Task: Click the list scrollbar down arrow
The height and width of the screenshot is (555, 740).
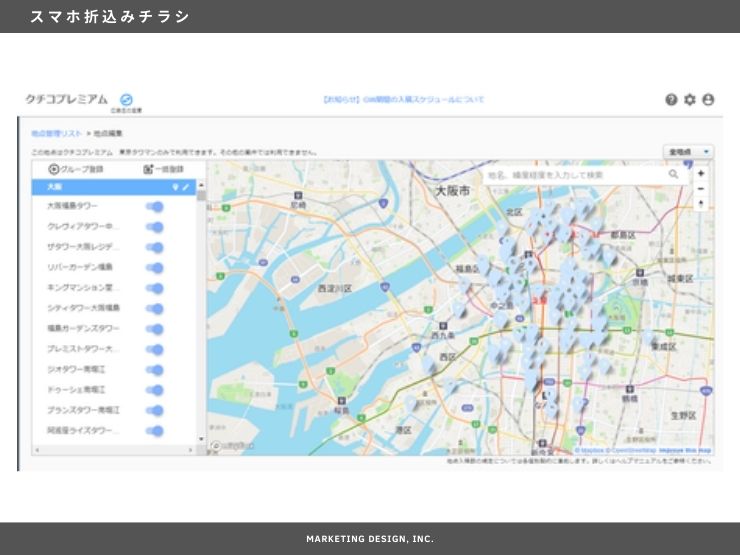Action: tap(201, 439)
